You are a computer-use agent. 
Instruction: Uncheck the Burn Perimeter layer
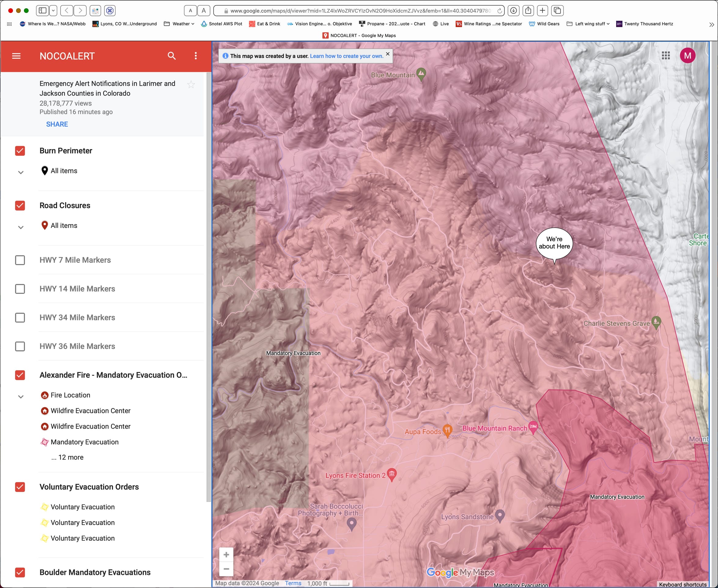pos(20,151)
